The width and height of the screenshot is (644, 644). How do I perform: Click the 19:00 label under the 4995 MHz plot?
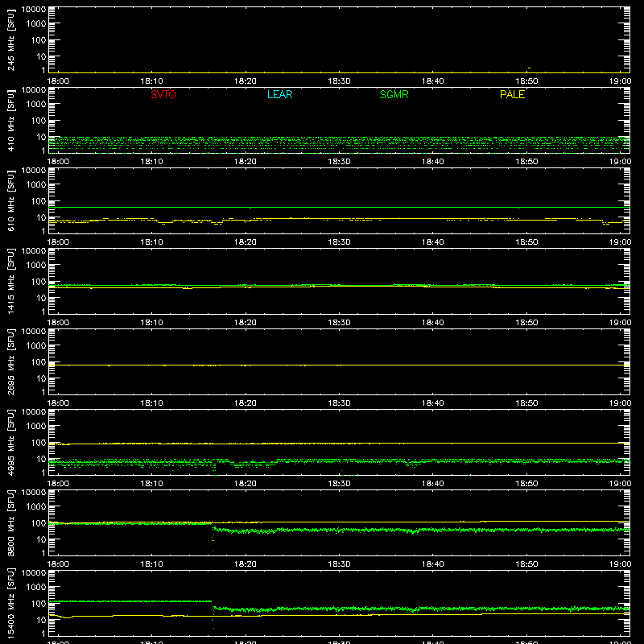click(620, 484)
